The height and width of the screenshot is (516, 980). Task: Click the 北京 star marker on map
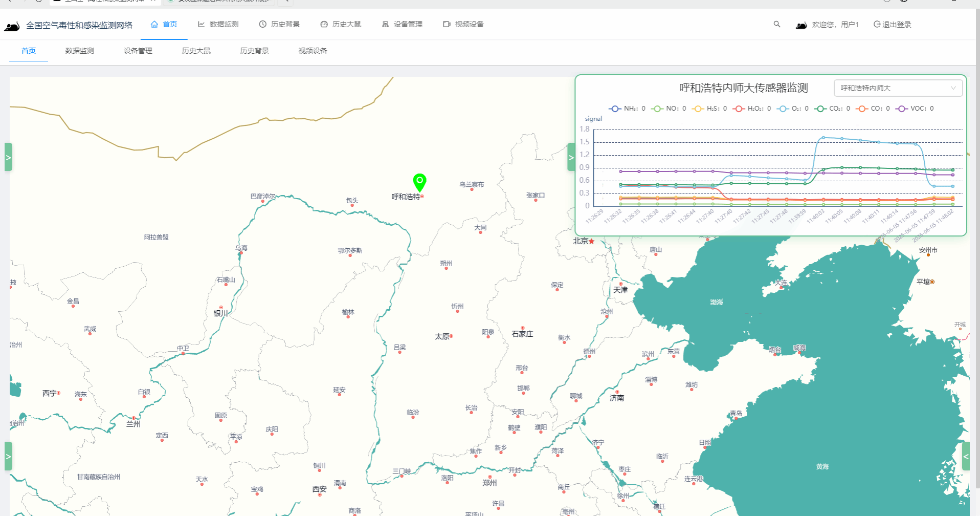(591, 241)
